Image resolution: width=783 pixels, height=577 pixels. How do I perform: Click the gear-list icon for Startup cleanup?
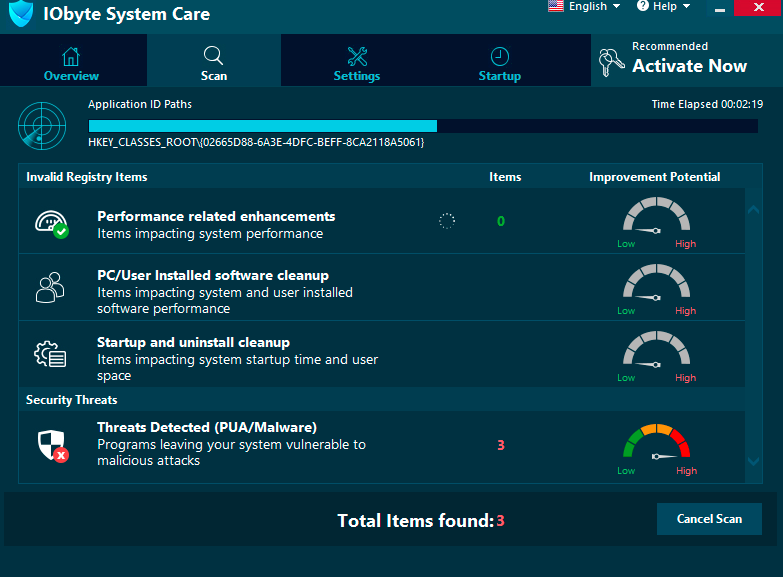pyautogui.click(x=50, y=354)
